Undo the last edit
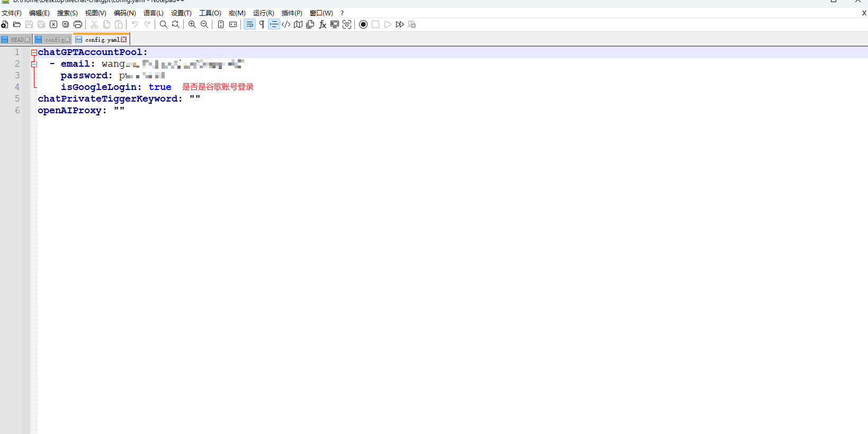868x434 pixels. [x=135, y=24]
